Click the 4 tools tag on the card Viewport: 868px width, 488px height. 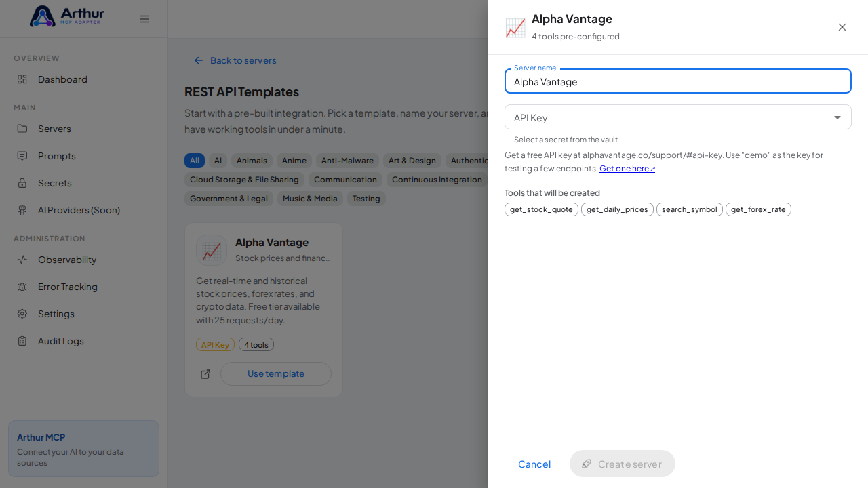pos(256,344)
